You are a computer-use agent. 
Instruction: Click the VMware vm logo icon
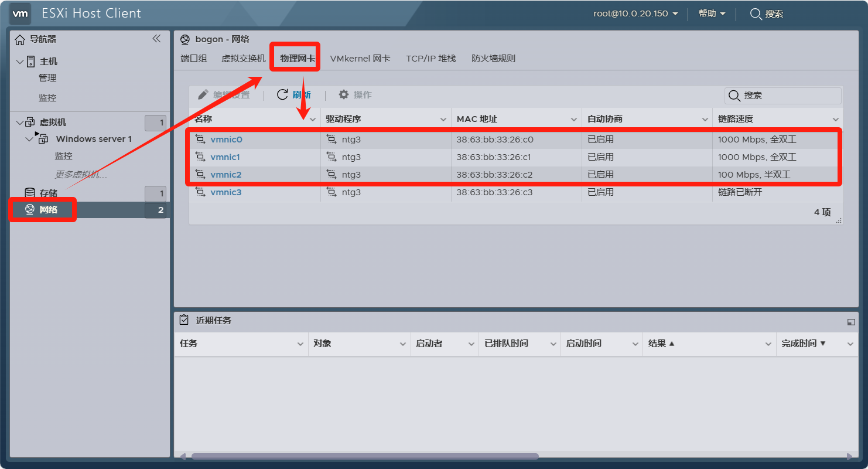coord(20,13)
